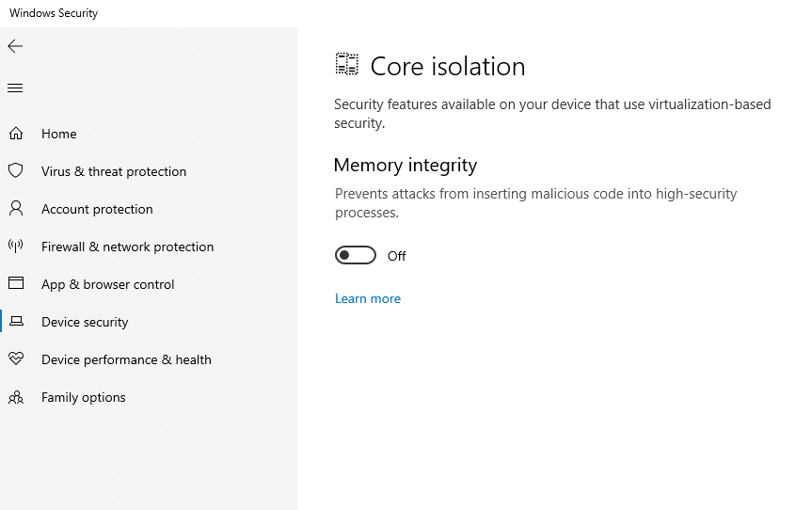The width and height of the screenshot is (812, 510).
Task: Go to Home in the sidebar
Action: (59, 134)
